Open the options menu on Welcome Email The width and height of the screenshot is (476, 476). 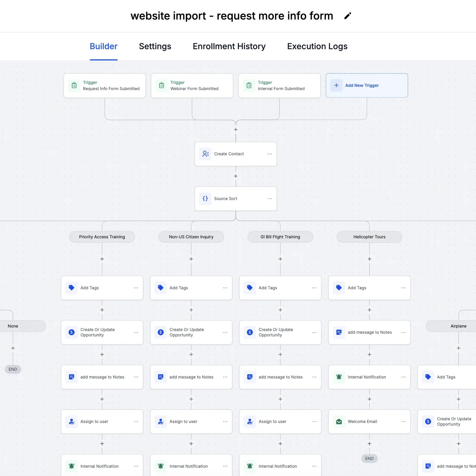tap(403, 421)
